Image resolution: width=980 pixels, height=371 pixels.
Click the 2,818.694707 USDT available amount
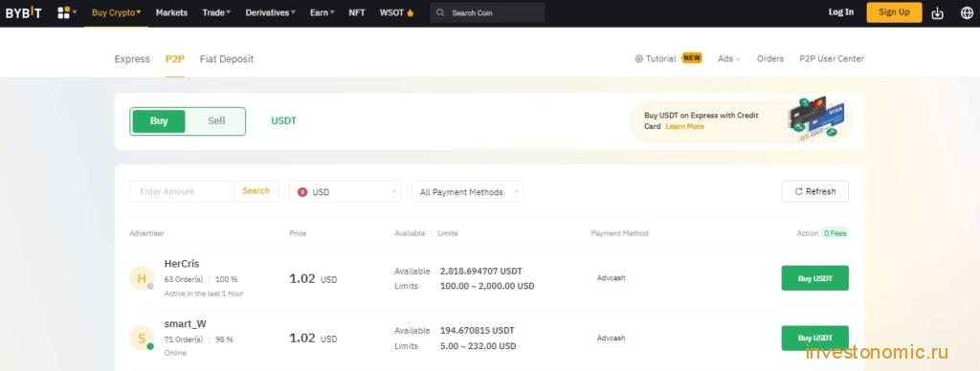481,271
